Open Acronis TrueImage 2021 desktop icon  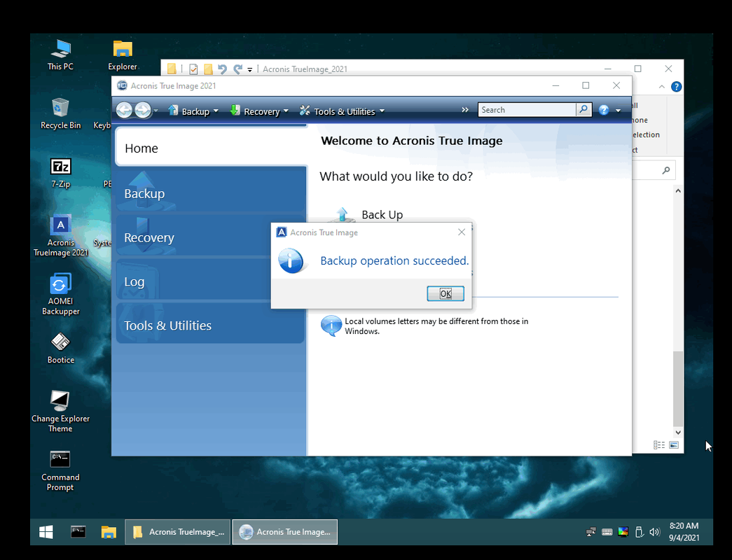tap(61, 236)
